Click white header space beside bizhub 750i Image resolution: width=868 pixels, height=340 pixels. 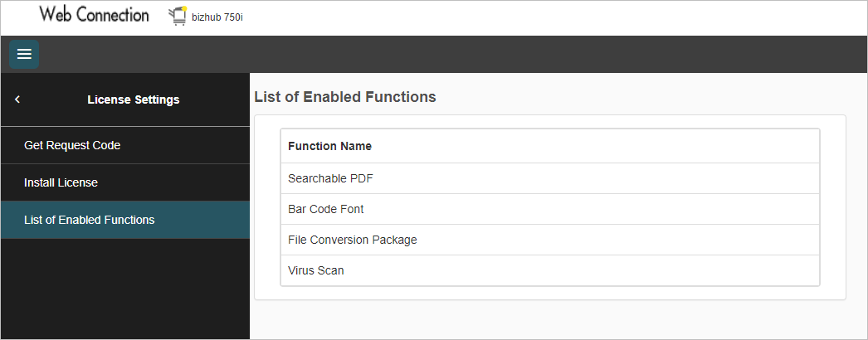click(x=553, y=17)
